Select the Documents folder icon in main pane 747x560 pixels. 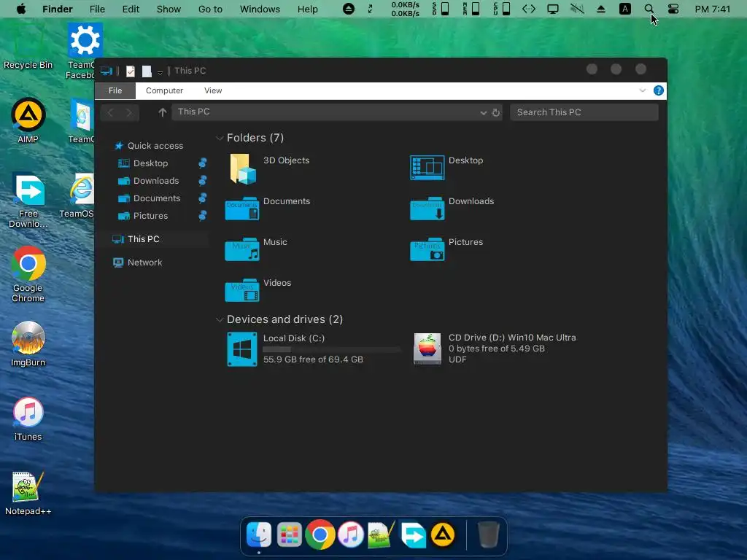tap(242, 208)
